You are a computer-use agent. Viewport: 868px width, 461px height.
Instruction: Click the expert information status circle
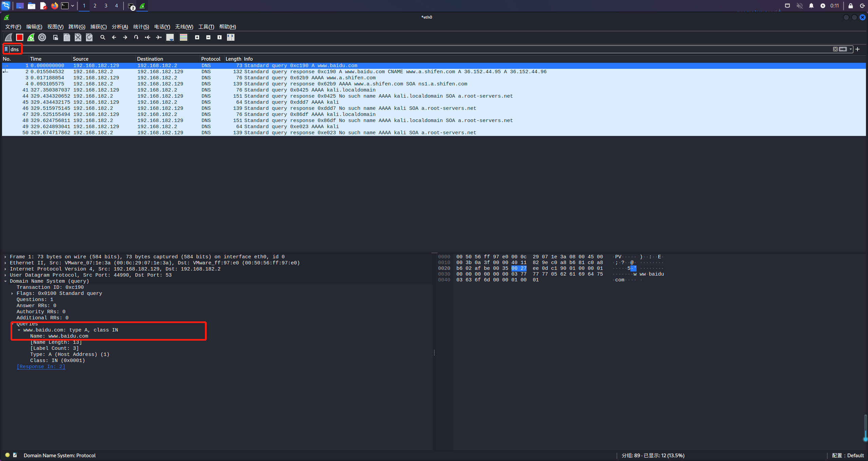(7, 455)
